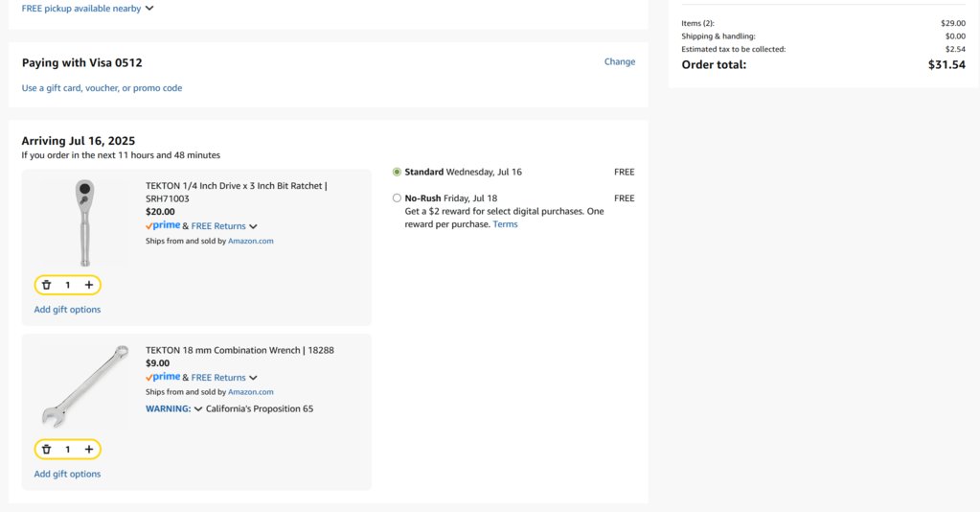Select Standard Wednesday, Jul 16 delivery

(x=397, y=173)
